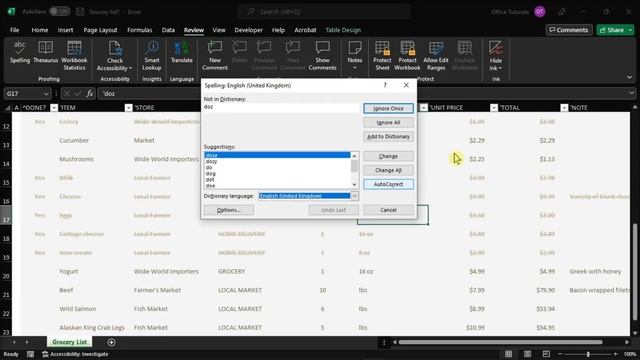Viewport: 640px width, 360px height.
Task: Open the Share button dropdown arrow
Action: (x=630, y=30)
